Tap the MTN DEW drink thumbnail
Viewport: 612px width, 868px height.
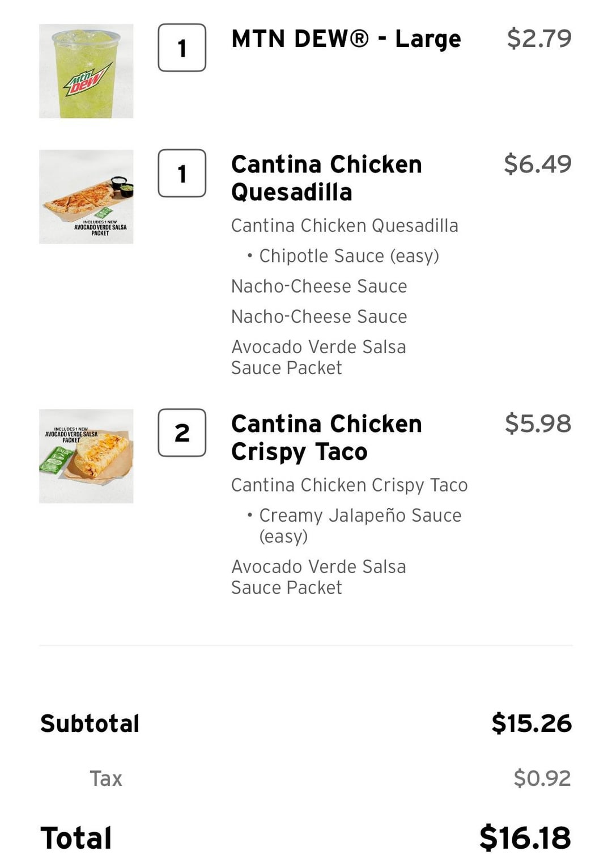(86, 71)
